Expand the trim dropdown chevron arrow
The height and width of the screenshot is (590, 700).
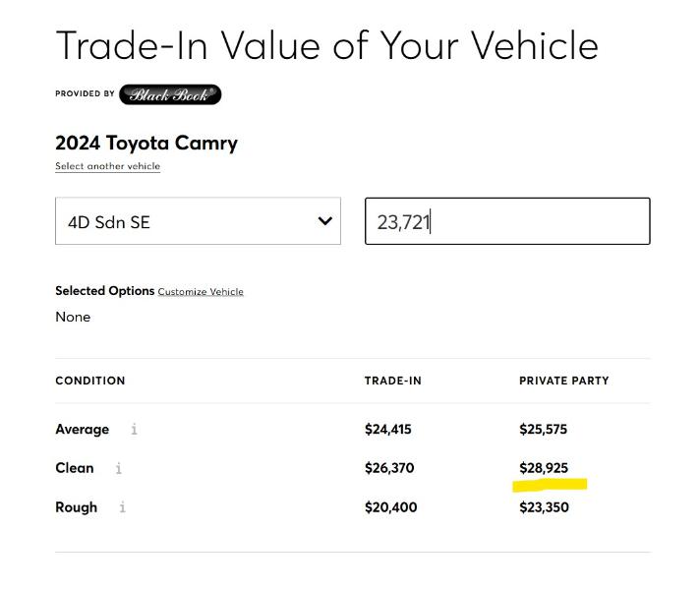(324, 221)
